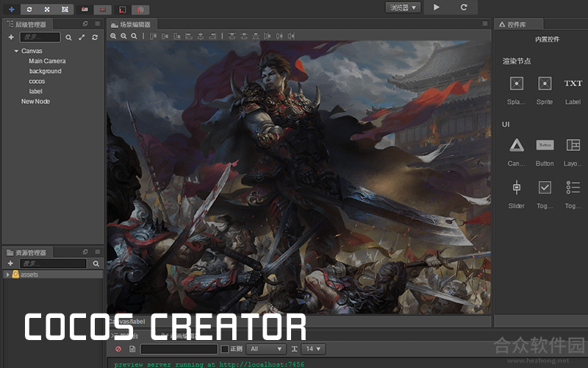Open the 资源管理器 tab

[x=27, y=252]
